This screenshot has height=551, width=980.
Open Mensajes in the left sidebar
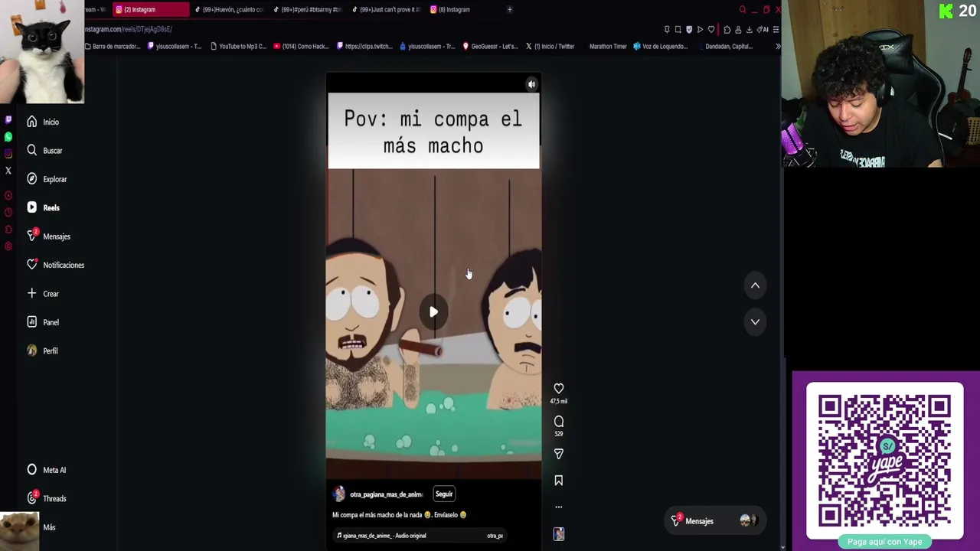[x=48, y=236]
